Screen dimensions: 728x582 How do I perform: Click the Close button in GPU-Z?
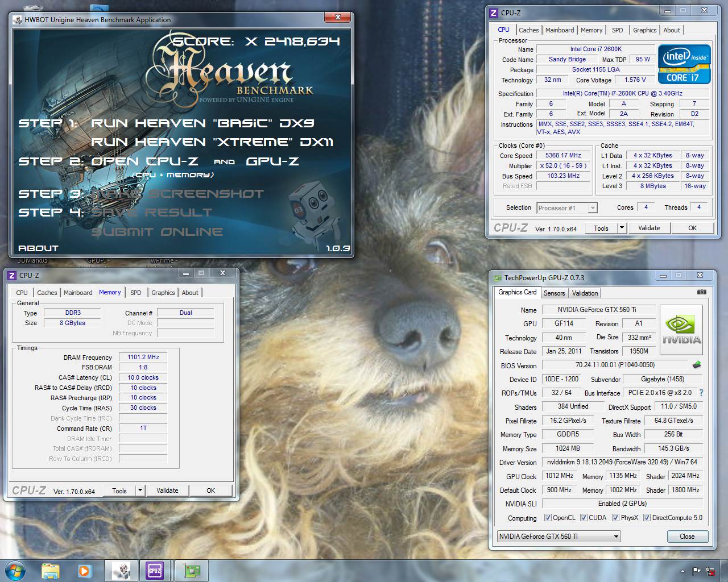tap(687, 537)
